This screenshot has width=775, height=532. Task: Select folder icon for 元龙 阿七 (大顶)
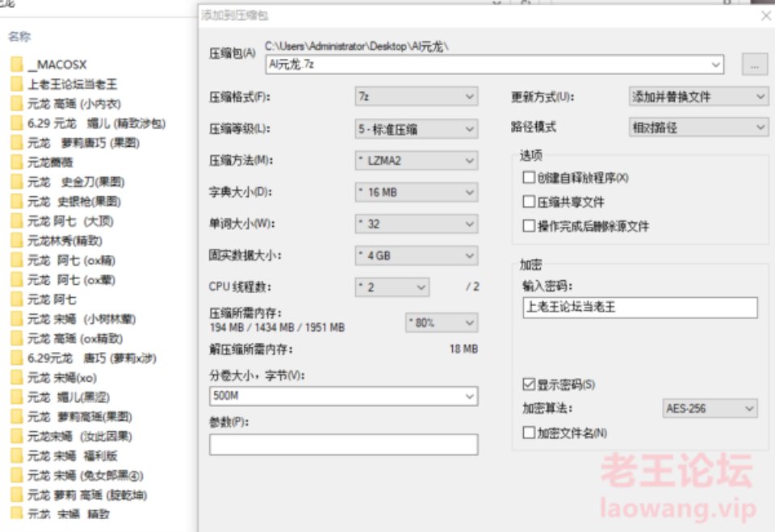[17, 221]
